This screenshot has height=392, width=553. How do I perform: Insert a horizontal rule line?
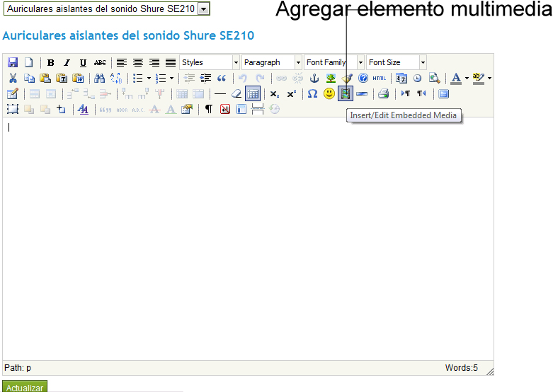tap(220, 94)
